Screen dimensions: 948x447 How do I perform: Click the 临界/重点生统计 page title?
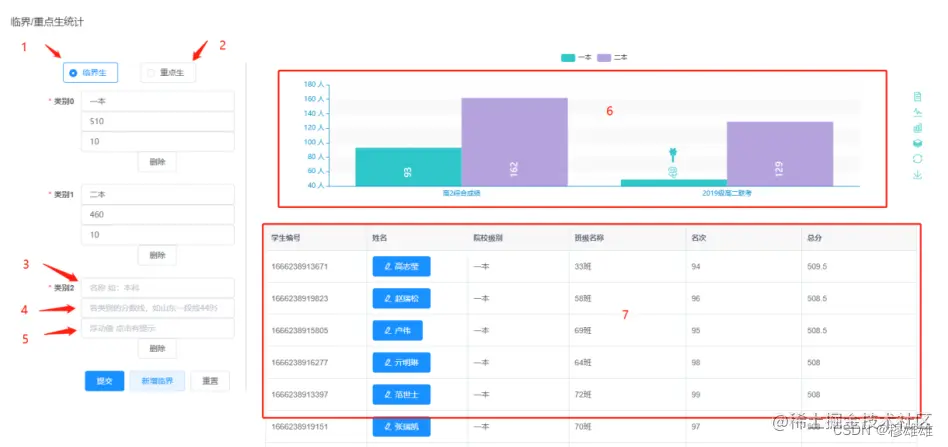47,22
